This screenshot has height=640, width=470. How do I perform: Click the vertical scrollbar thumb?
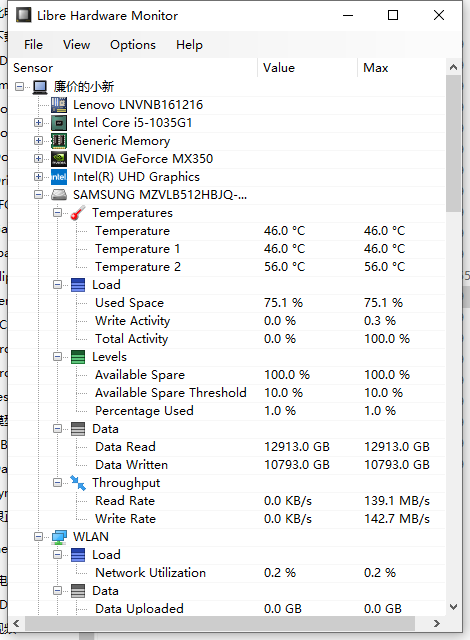453,144
